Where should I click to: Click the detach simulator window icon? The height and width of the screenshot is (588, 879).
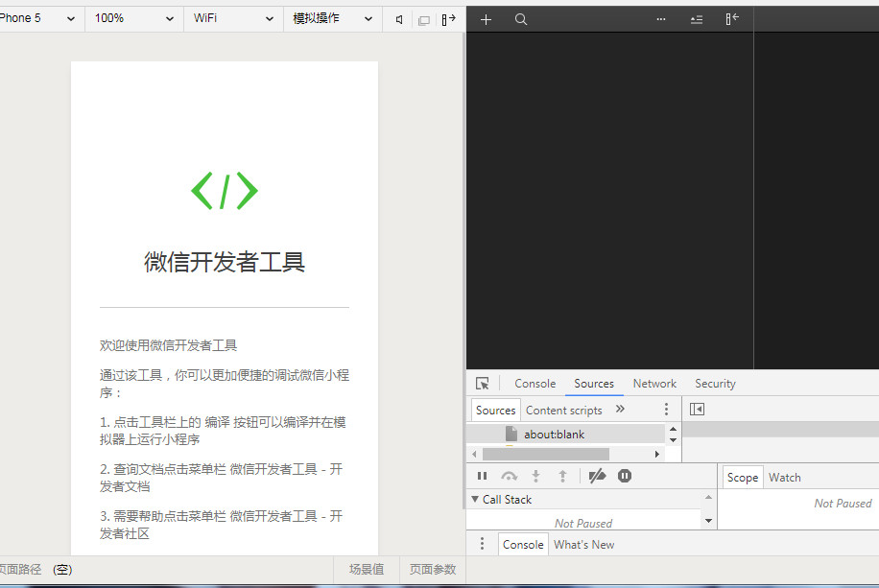(x=424, y=20)
